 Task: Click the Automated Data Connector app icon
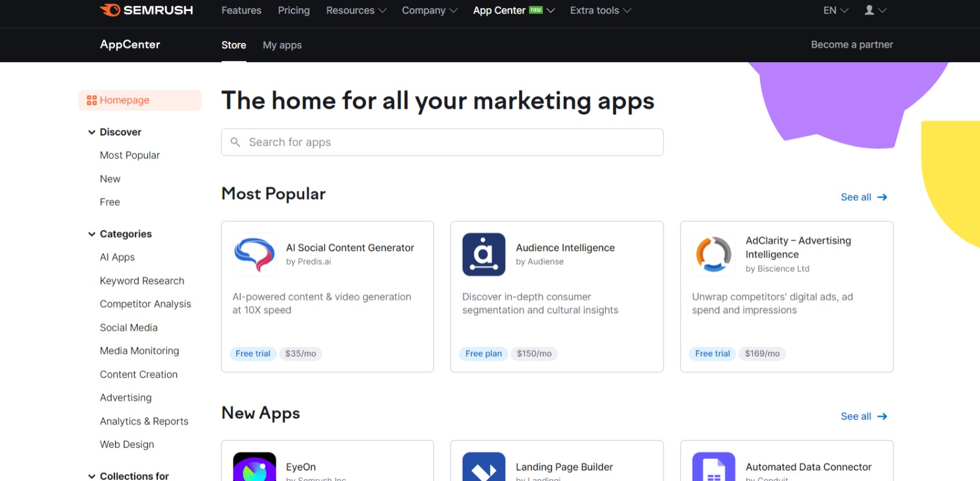[x=714, y=466]
